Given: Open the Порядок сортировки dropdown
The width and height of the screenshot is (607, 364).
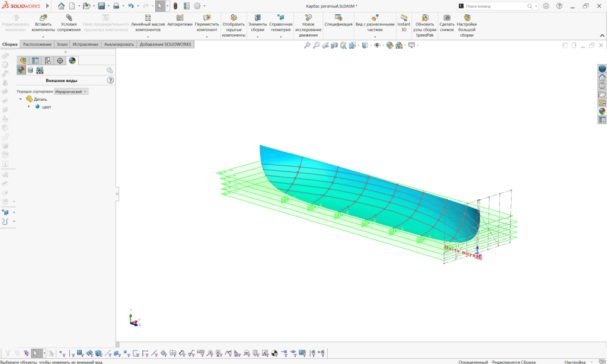Looking at the screenshot, I should click(71, 92).
